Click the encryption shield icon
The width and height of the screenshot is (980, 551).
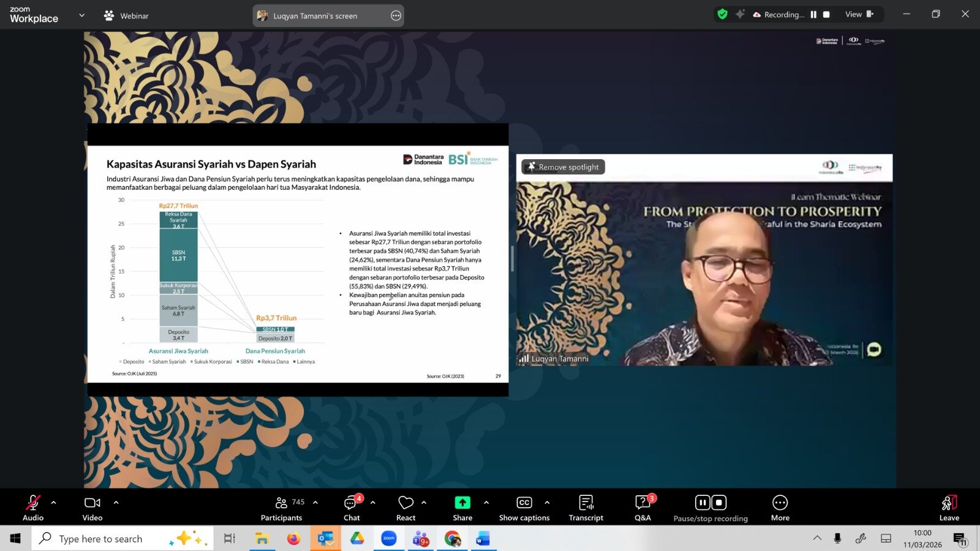click(723, 14)
